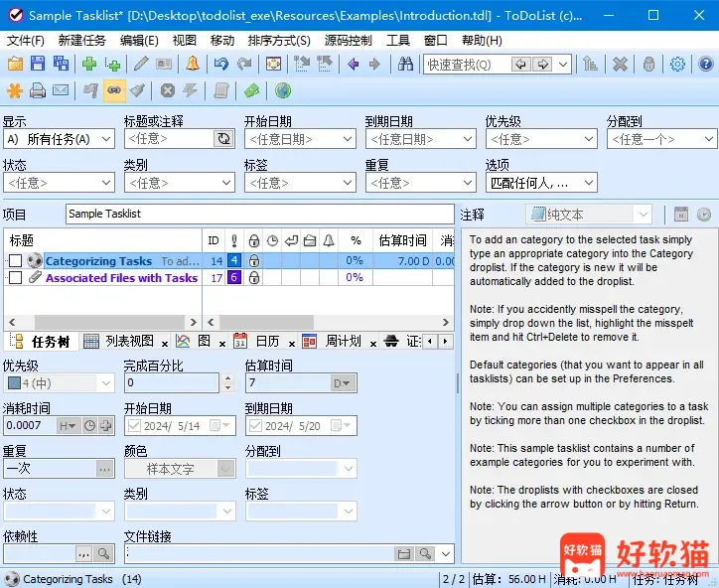The width and height of the screenshot is (719, 588).
Task: Save the tasklist with the floppy icon
Action: 38,64
